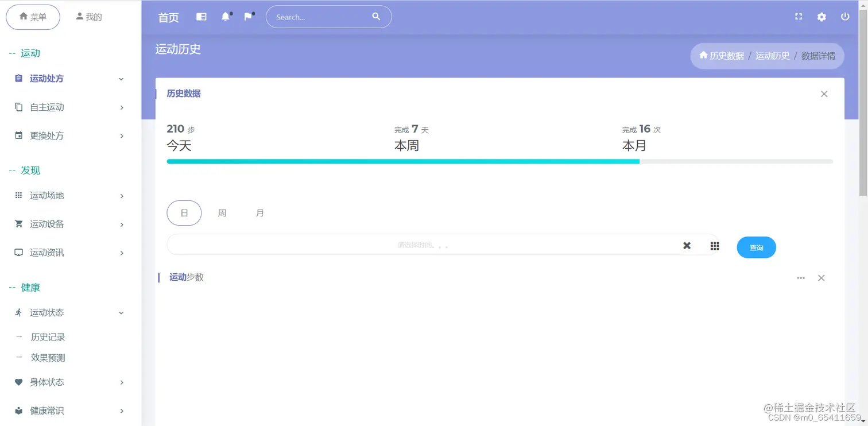Open the 菜单 sidebar tab
Viewport: 868px width, 426px height.
33,17
